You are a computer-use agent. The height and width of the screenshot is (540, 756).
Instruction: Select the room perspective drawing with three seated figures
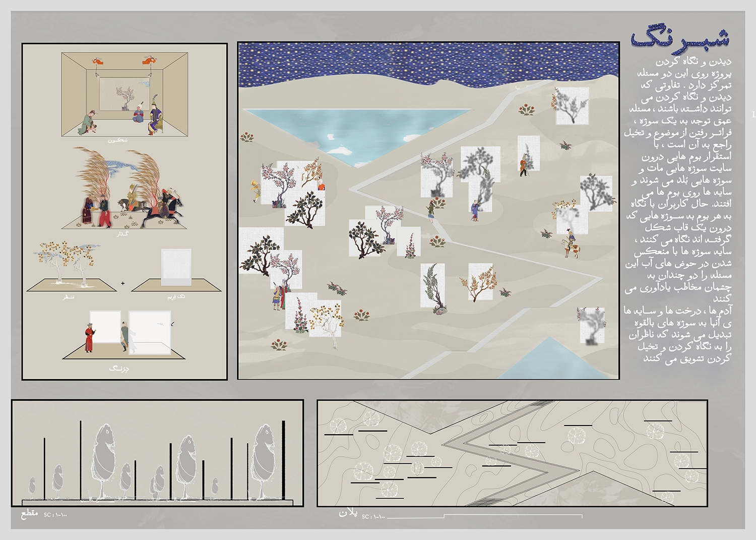click(125, 94)
